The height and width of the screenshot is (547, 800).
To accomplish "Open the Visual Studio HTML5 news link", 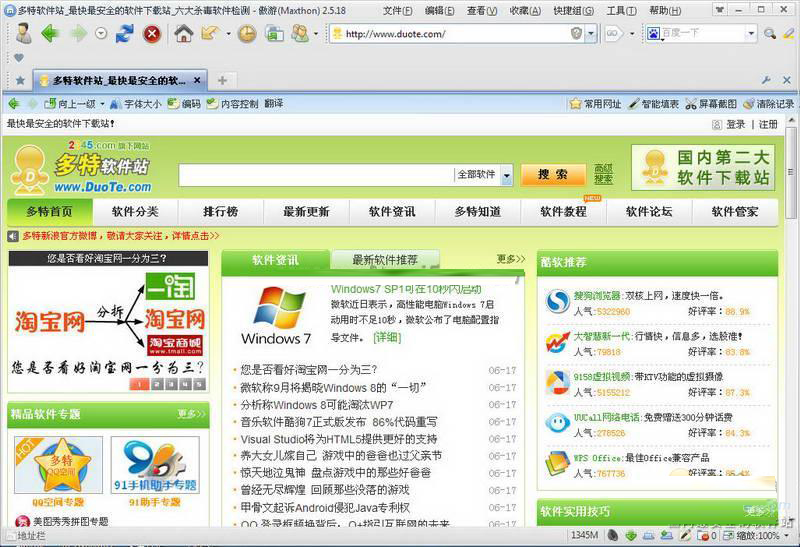I will 339,439.
